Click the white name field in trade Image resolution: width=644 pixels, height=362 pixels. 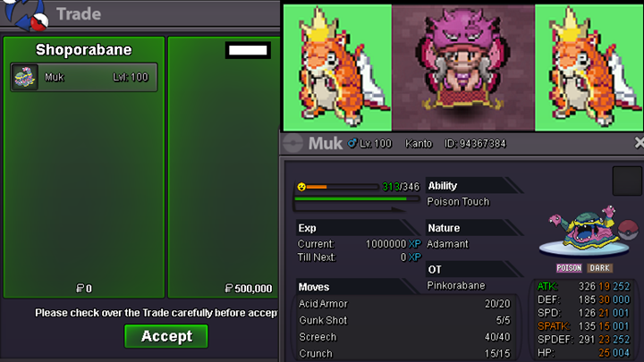[x=248, y=50]
